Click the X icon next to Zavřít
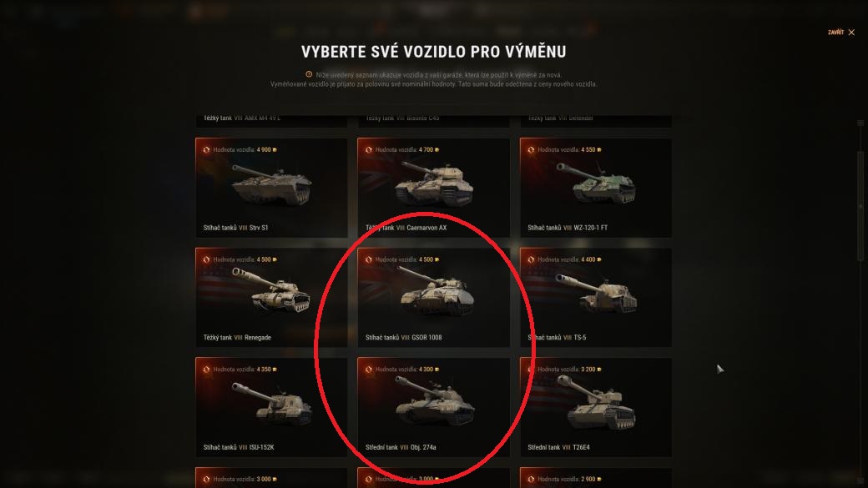The image size is (868, 488). pyautogui.click(x=851, y=32)
